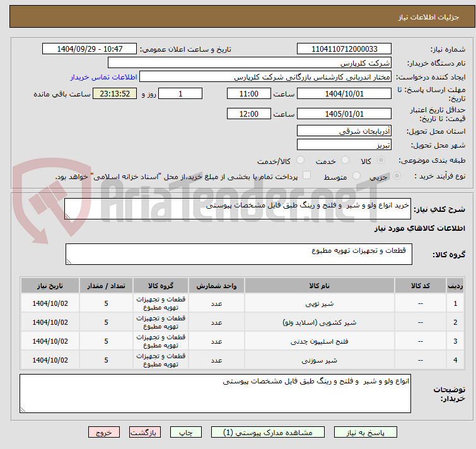Image resolution: width=476 pixels, height=449 pixels.
Task: Click the نام دستگاه خریدار field
Action: (250, 63)
